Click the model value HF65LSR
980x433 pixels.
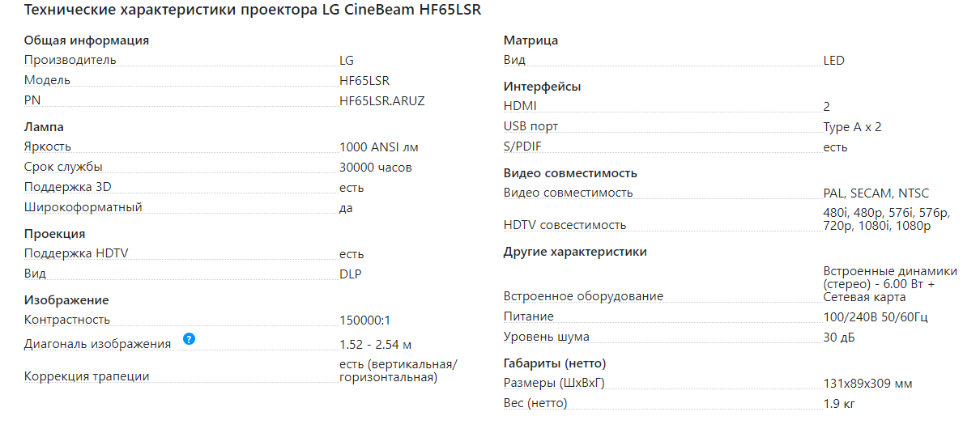tap(364, 80)
